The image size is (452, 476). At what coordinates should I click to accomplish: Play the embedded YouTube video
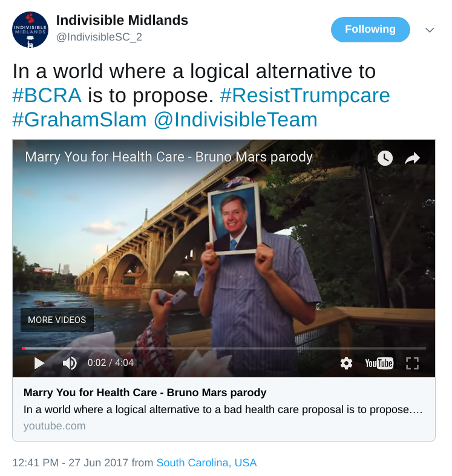(x=39, y=363)
